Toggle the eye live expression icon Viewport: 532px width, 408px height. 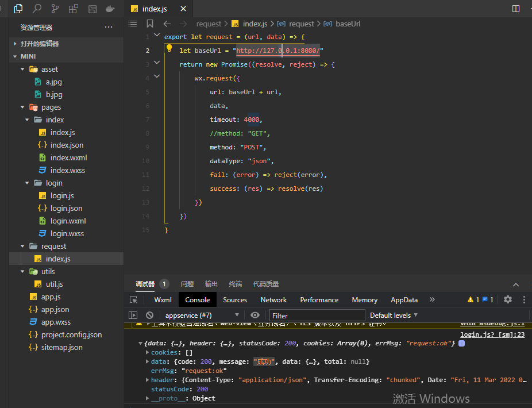point(255,315)
